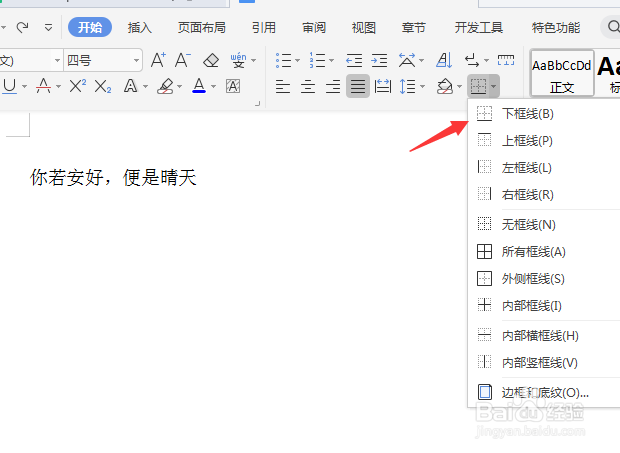The width and height of the screenshot is (620, 453).
Task: Click the bullet list icon
Action: point(284,60)
